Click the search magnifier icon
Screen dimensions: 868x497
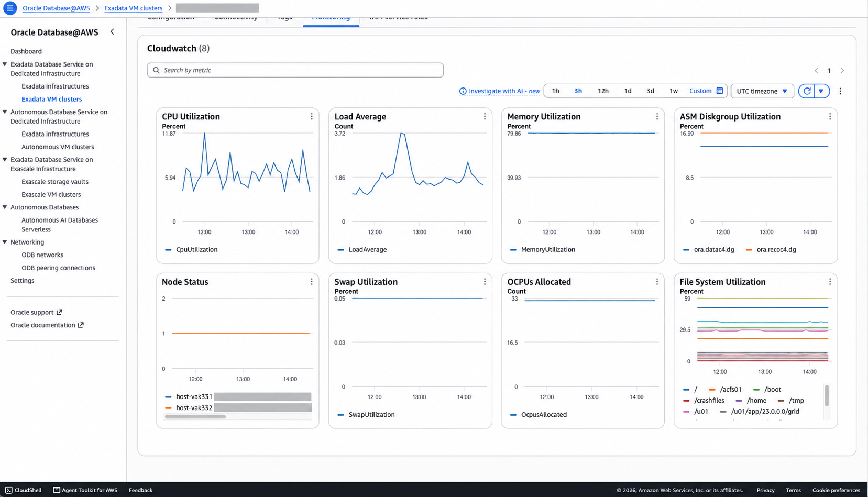point(156,70)
